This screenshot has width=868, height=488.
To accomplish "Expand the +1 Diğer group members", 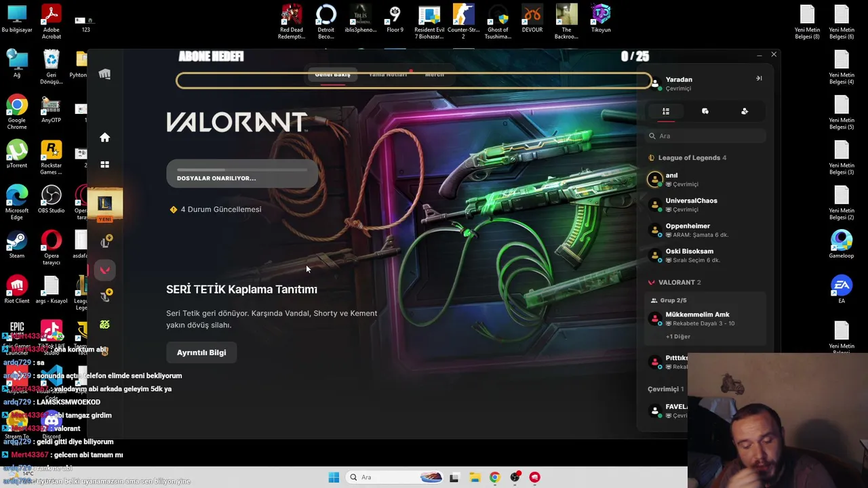I will [678, 337].
